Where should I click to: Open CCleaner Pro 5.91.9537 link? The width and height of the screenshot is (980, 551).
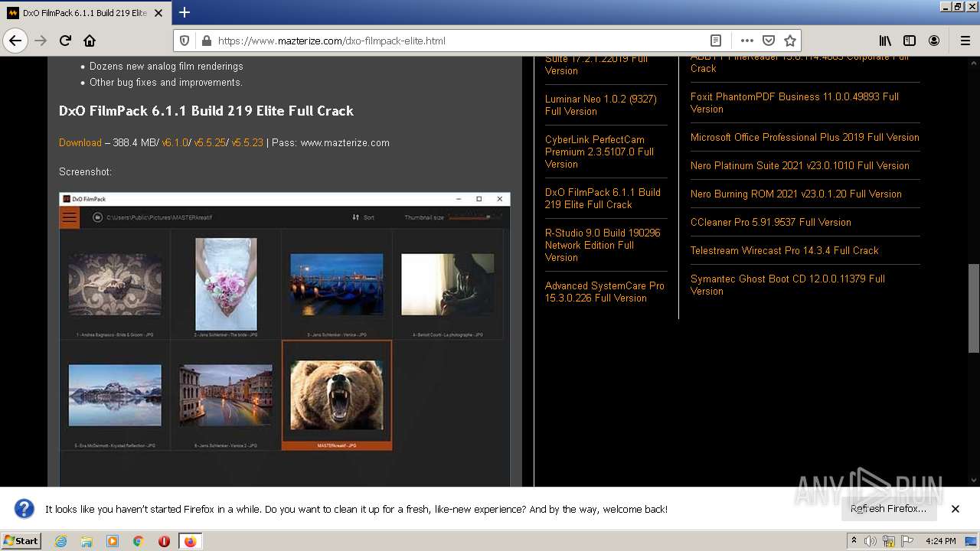pyautogui.click(x=771, y=222)
